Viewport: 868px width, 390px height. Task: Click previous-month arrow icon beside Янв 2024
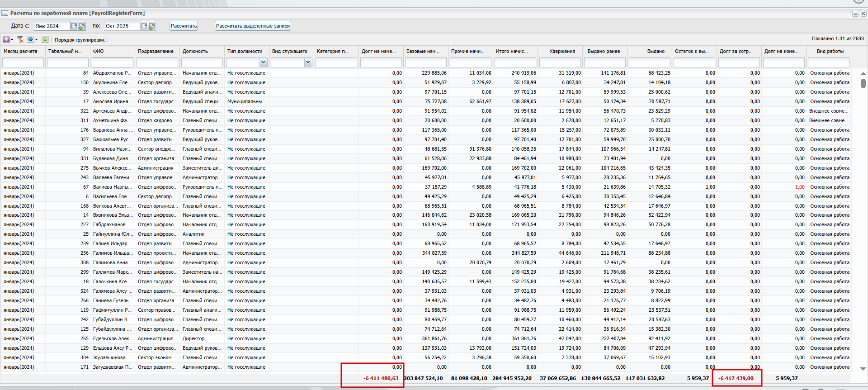click(x=82, y=26)
